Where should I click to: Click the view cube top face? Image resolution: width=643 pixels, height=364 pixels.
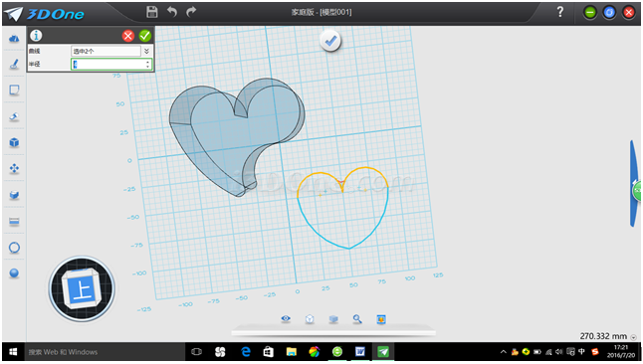tap(83, 290)
